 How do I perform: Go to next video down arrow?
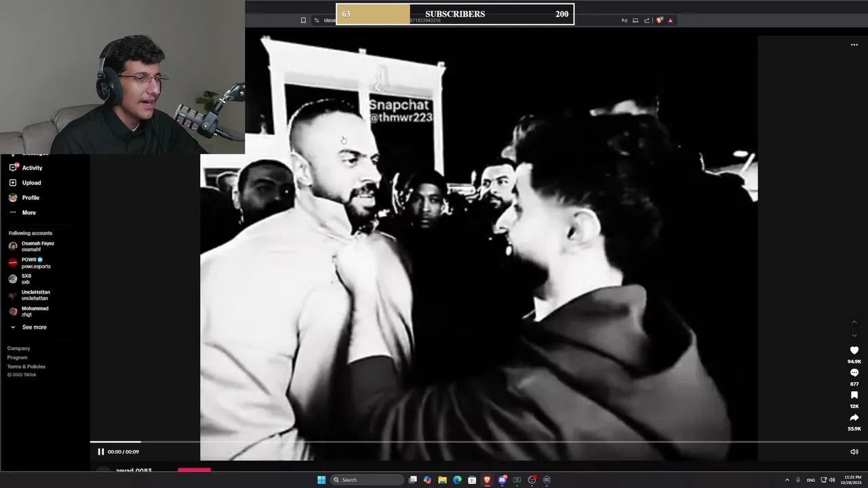pos(854,335)
